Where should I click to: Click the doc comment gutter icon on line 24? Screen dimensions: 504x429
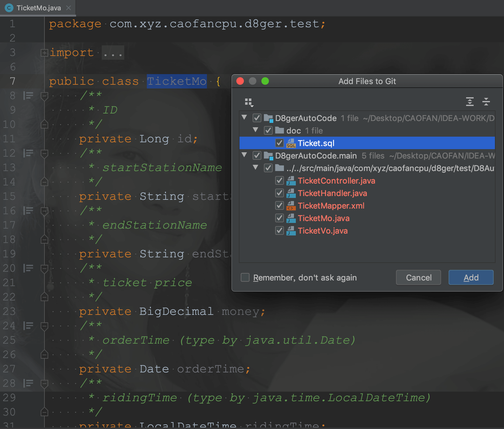[28, 326]
